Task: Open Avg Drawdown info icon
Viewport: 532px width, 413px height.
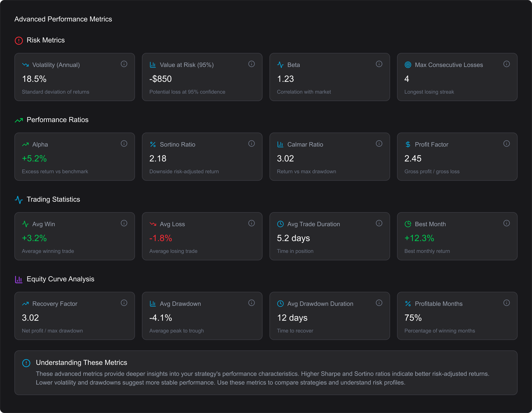Action: click(x=251, y=303)
